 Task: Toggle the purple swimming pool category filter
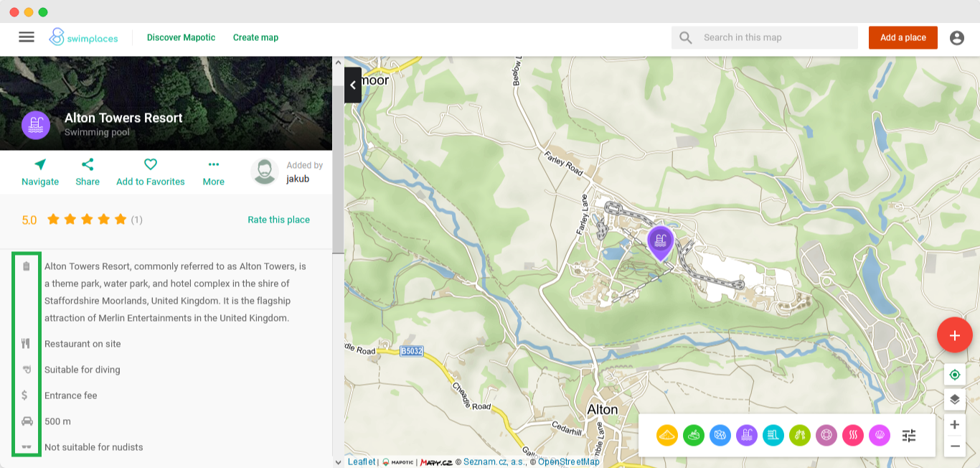[x=747, y=435]
